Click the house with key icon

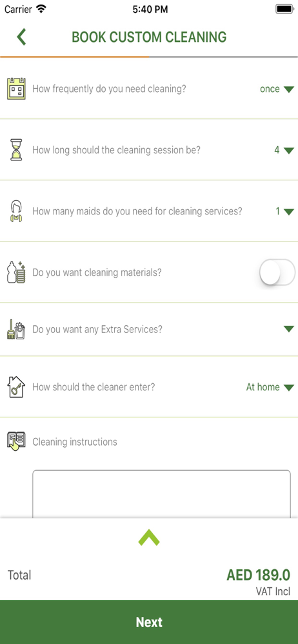point(17,387)
